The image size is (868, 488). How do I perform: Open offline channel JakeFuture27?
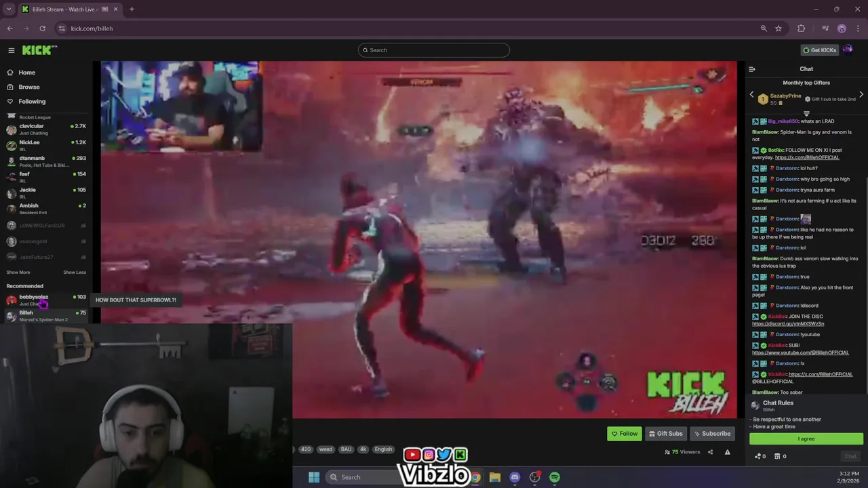tap(46, 257)
